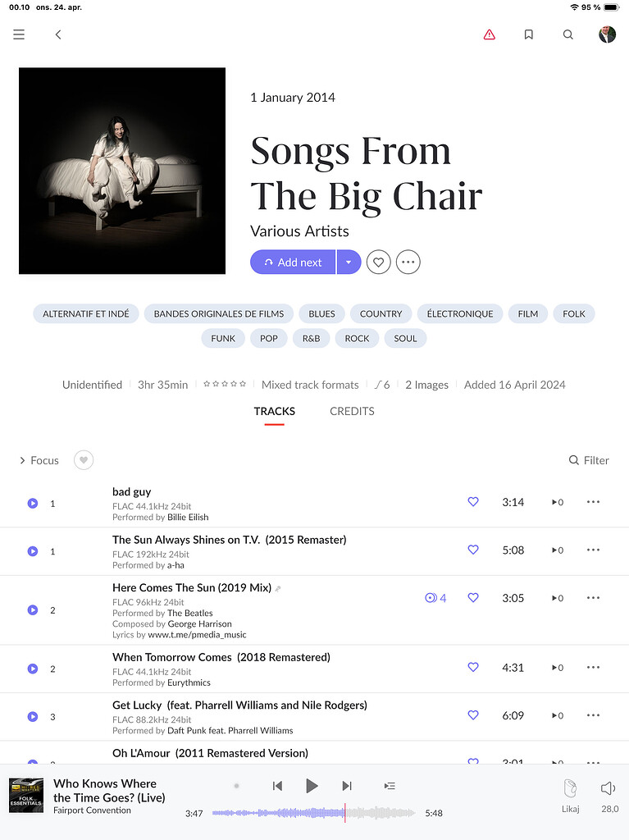
Task: Select the Likaj audio zone picker
Action: [570, 794]
